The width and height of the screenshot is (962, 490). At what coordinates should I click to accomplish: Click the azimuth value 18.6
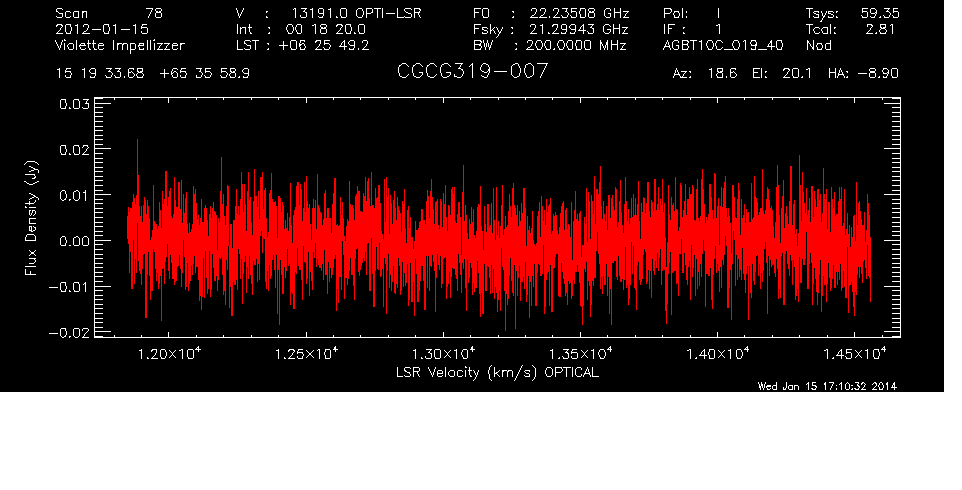[x=722, y=74]
